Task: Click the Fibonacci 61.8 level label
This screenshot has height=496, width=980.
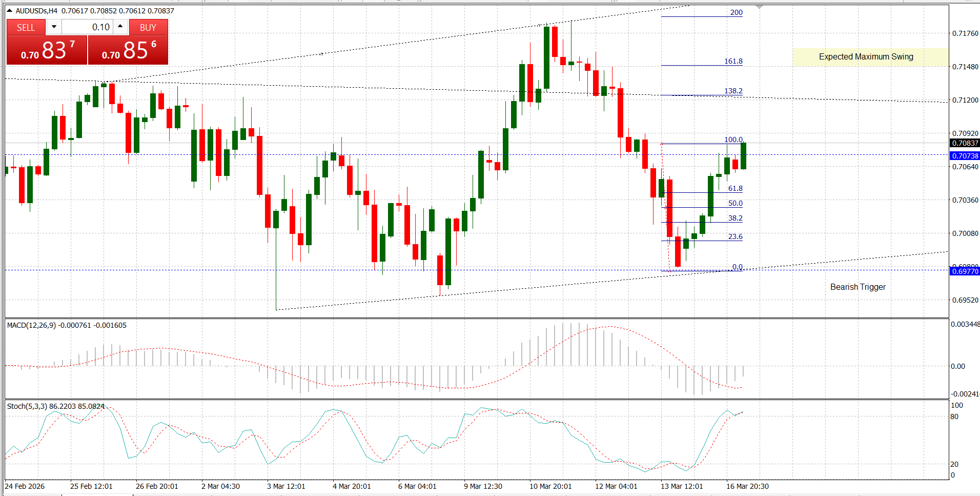Action: tap(735, 188)
